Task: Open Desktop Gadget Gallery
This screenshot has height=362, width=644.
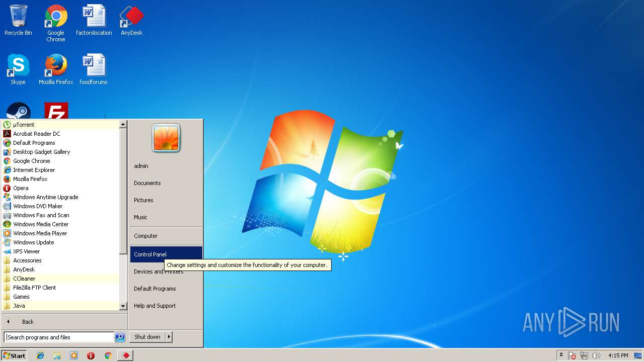Action: coord(60,152)
